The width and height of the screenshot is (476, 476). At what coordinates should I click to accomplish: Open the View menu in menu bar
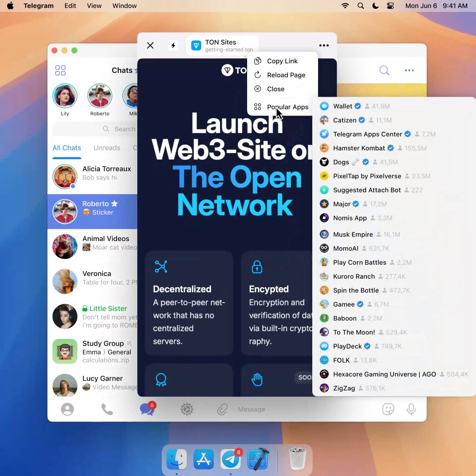[94, 6]
